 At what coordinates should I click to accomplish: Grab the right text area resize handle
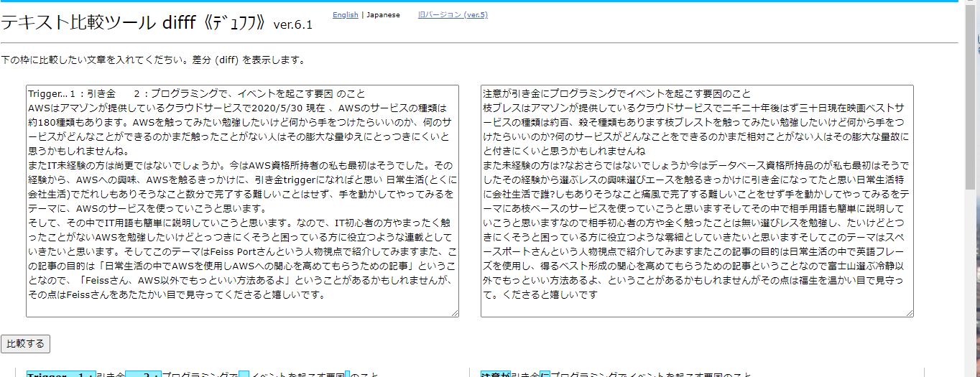click(910, 313)
